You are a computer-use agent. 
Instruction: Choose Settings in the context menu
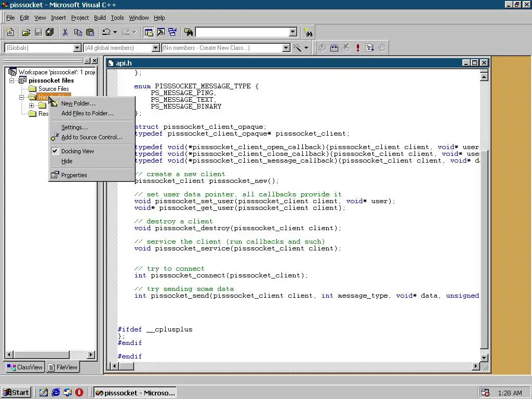click(92, 127)
